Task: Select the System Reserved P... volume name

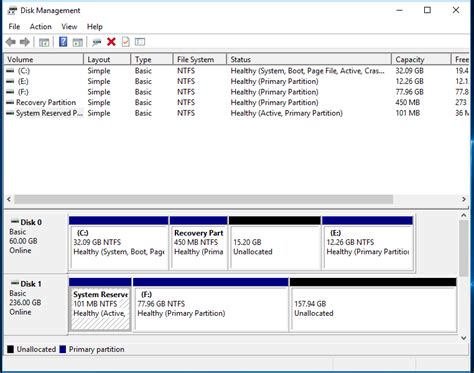Action: pyautogui.click(x=49, y=113)
